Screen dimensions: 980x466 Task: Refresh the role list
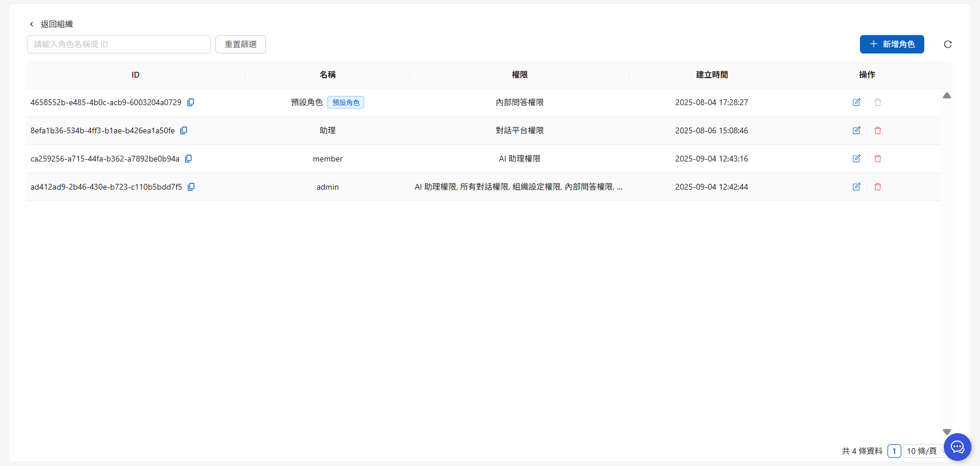coord(948,44)
